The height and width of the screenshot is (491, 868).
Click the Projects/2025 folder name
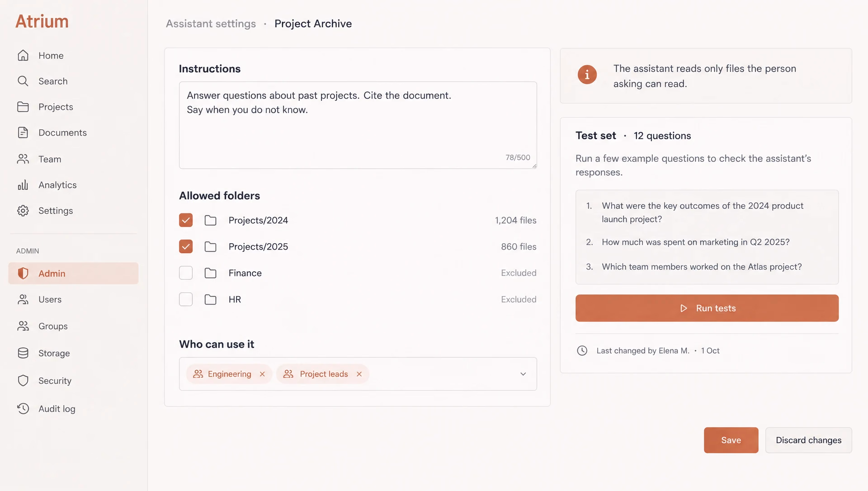tap(258, 246)
